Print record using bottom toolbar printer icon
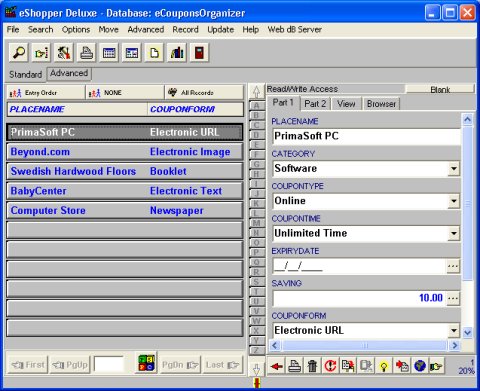The height and width of the screenshot is (391, 480). tap(295, 366)
